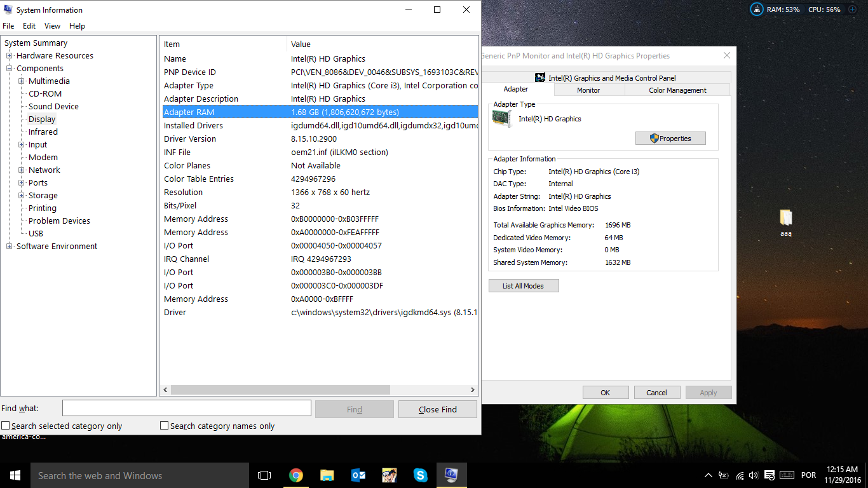Open the Action Center notifications icon

tap(770, 475)
